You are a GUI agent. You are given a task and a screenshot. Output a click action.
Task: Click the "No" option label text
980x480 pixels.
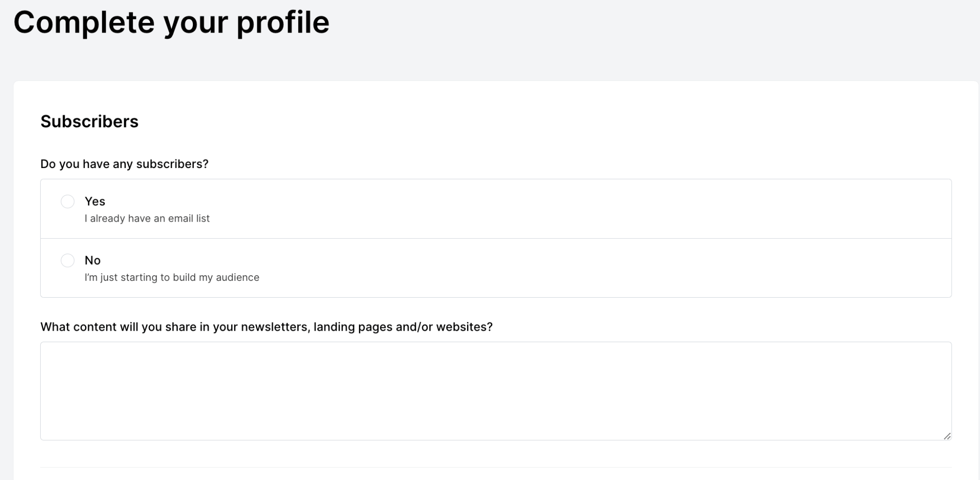[x=92, y=260]
